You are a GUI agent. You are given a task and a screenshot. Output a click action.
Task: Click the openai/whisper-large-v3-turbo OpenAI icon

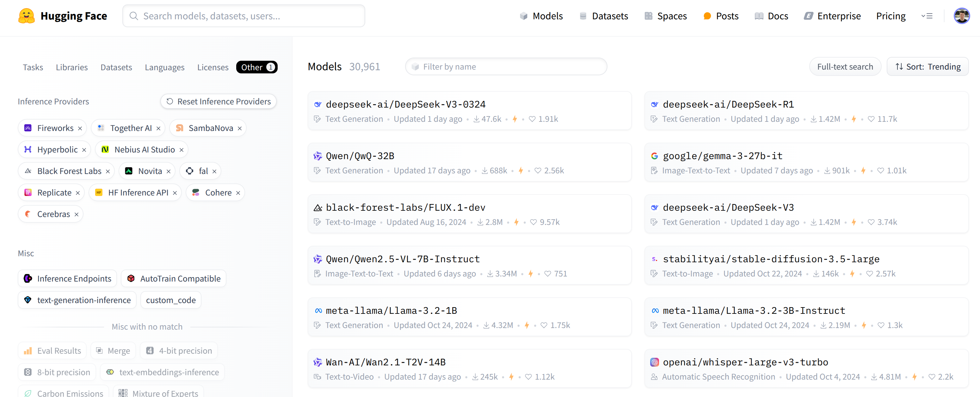click(x=654, y=363)
